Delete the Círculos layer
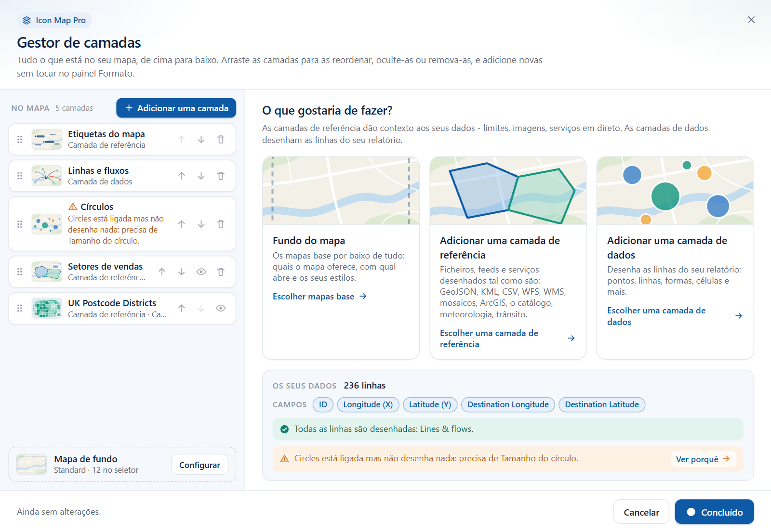This screenshot has height=532, width=771. (221, 224)
